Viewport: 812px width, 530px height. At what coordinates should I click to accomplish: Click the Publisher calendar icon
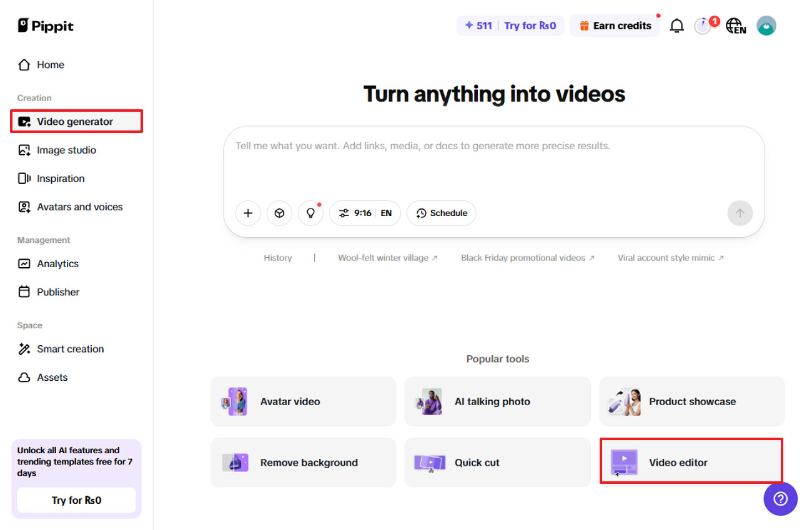click(x=24, y=292)
